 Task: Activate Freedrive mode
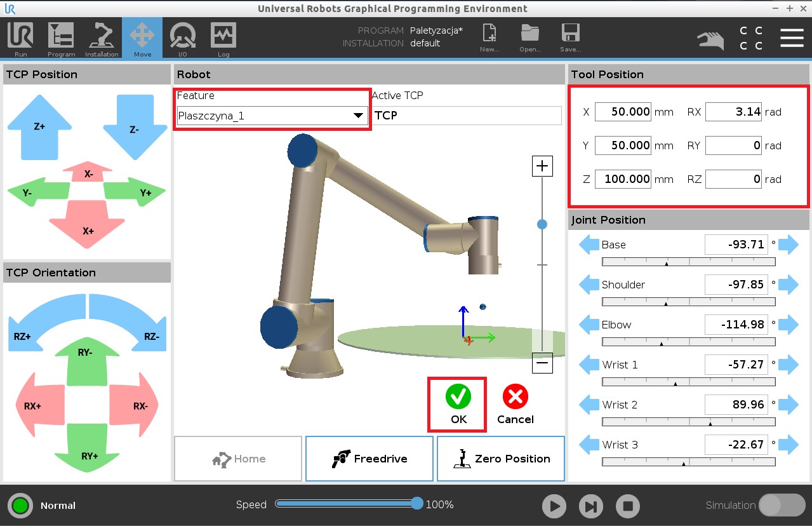pos(369,459)
